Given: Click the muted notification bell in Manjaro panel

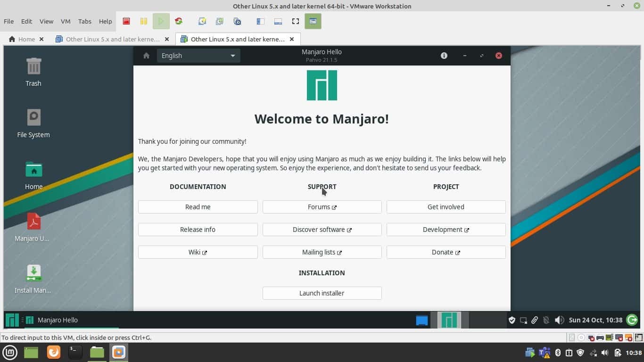Looking at the screenshot, I should [x=546, y=320].
